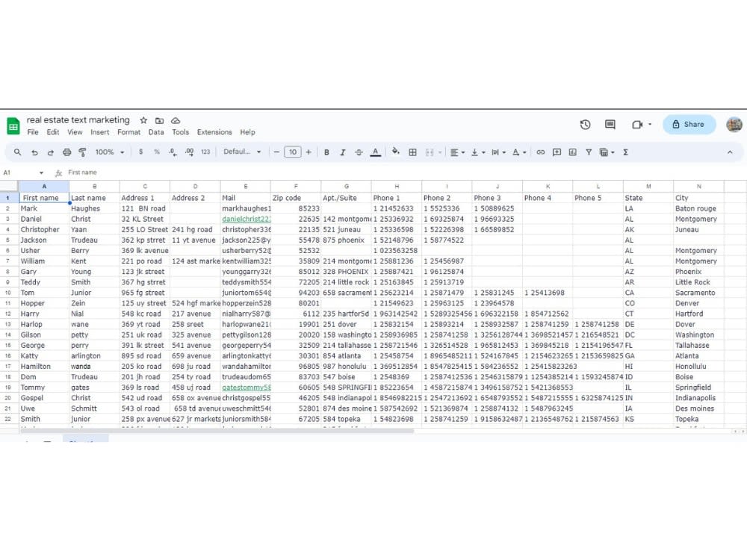Decrease decimal places
The image size is (747, 560).
click(x=173, y=152)
